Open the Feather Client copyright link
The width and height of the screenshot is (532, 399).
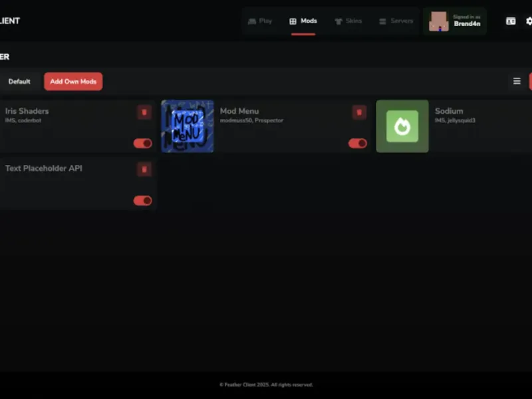(266, 384)
